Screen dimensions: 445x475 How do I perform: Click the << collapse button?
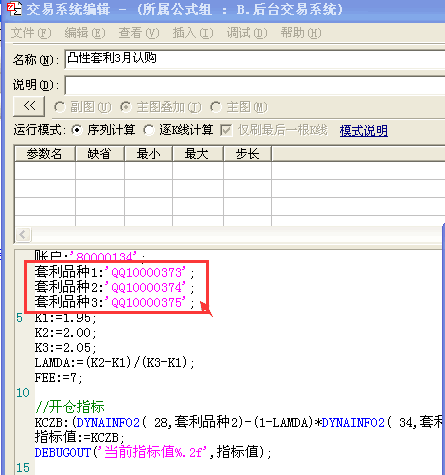pos(29,106)
